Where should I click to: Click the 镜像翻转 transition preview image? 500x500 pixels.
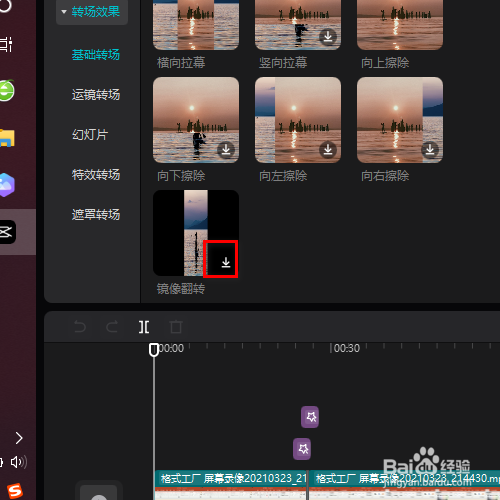196,233
